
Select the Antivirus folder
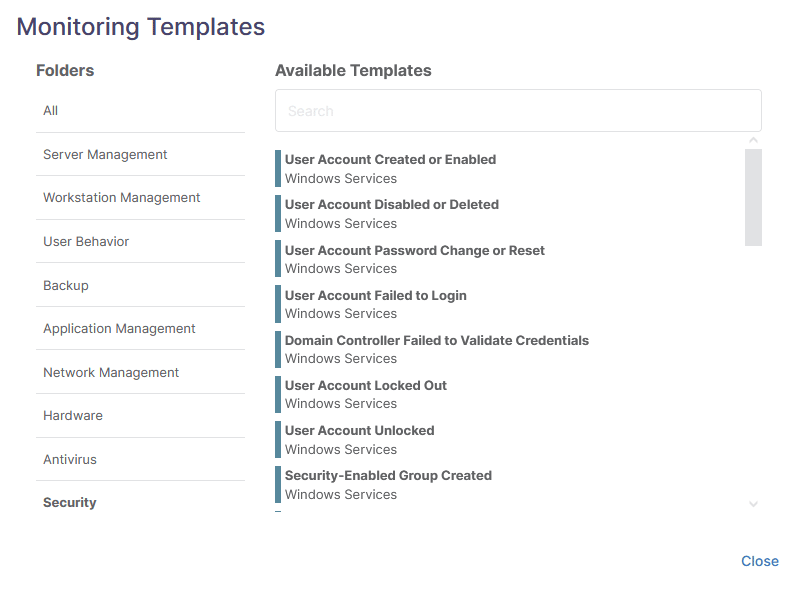tap(140, 460)
